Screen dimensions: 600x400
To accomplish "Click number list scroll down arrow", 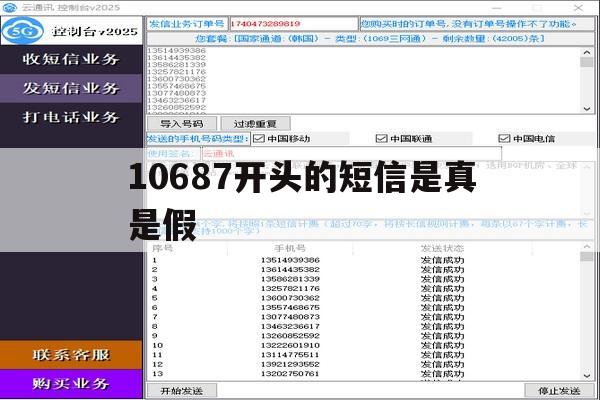I will pyautogui.click(x=587, y=109).
